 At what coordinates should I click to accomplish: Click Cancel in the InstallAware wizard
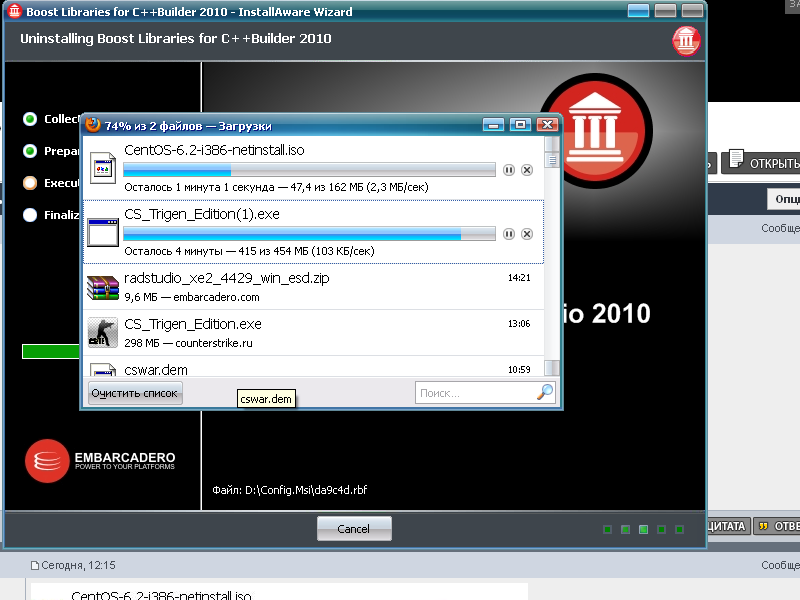pyautogui.click(x=354, y=529)
